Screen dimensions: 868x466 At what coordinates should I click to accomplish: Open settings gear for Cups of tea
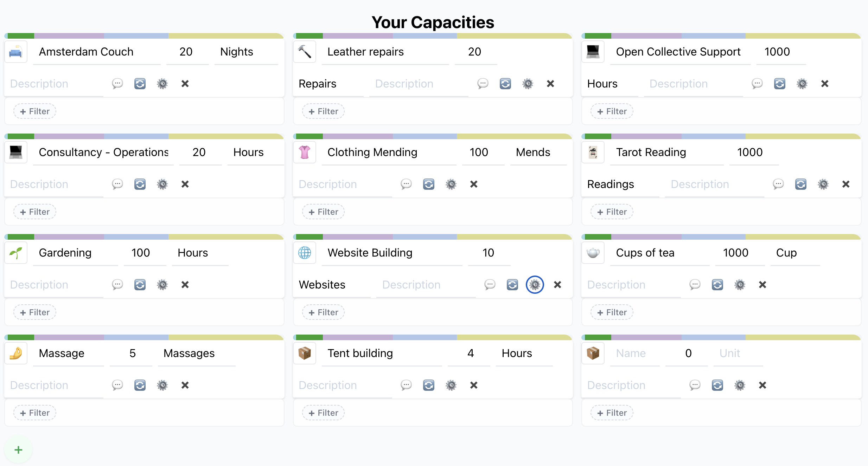[x=740, y=285]
